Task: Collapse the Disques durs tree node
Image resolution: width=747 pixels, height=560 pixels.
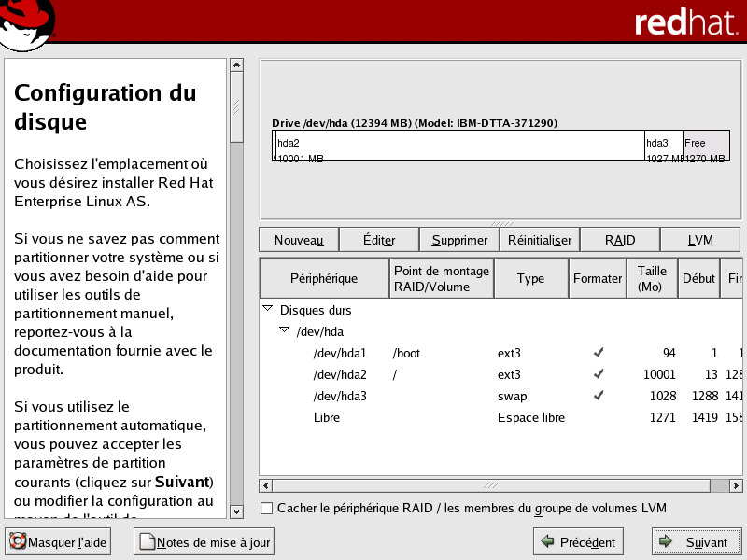Action: (268, 309)
